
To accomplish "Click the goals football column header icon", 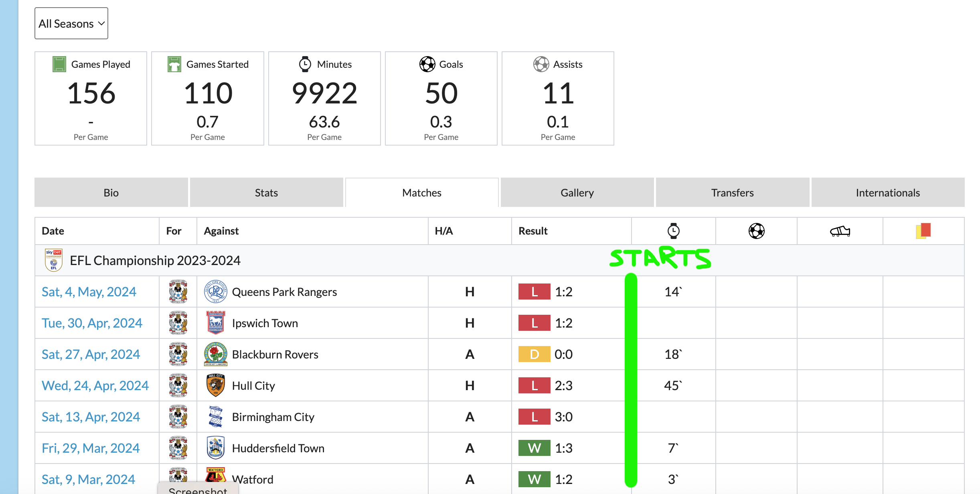I will click(x=756, y=231).
